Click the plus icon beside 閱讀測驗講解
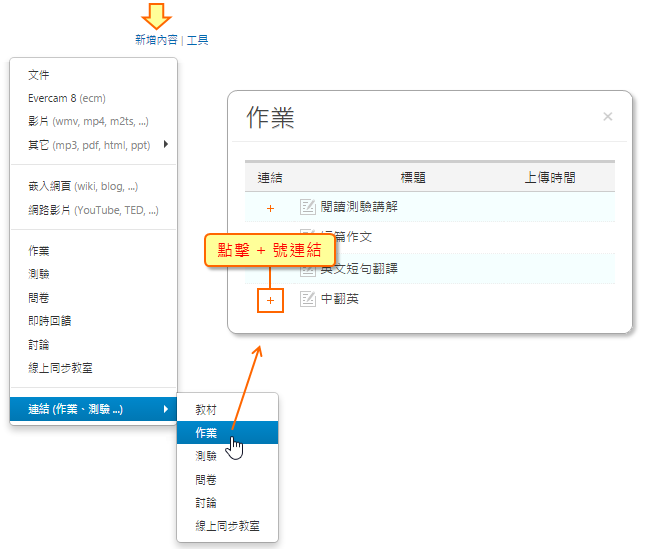 (270, 208)
